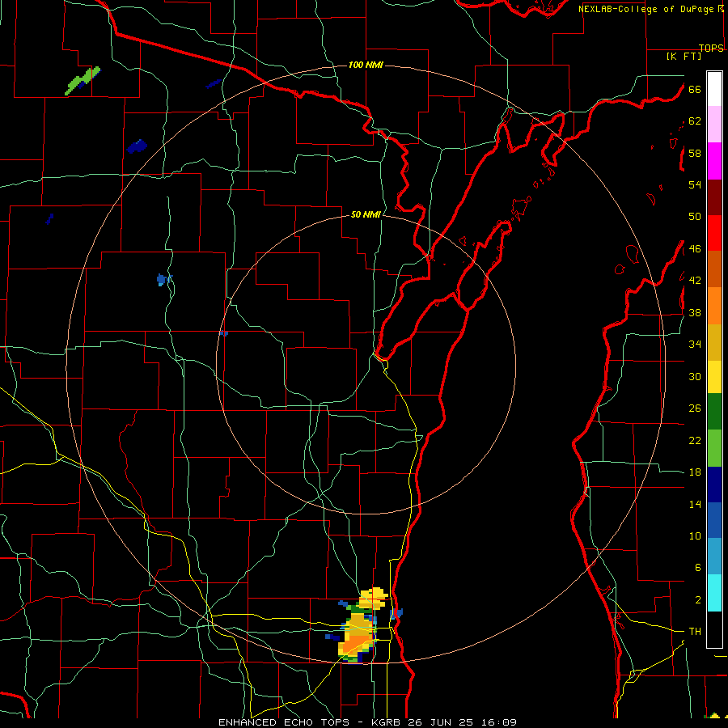Click the gold legend swatch
The image size is (728, 728).
[x=714, y=342]
